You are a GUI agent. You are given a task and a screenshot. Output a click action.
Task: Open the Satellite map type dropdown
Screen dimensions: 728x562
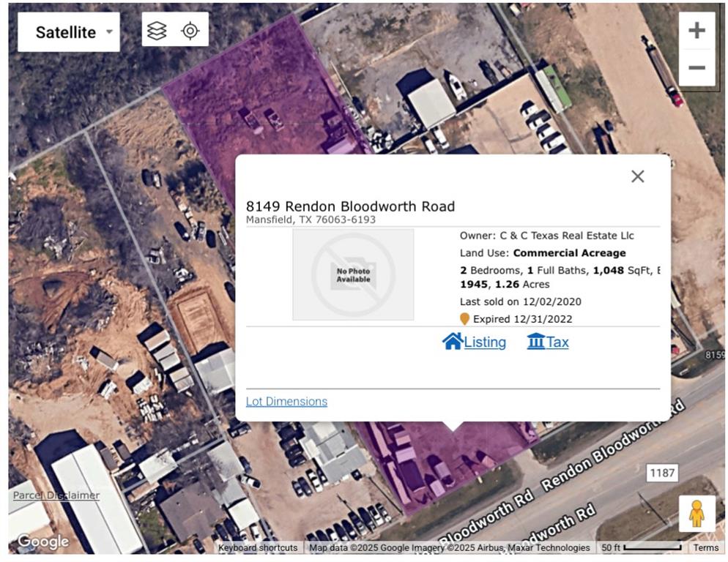click(x=68, y=32)
